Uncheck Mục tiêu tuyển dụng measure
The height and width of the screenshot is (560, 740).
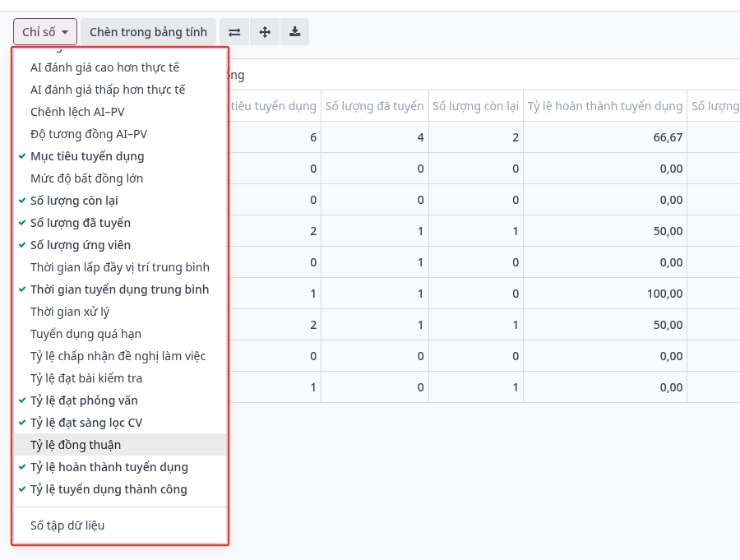120,156
